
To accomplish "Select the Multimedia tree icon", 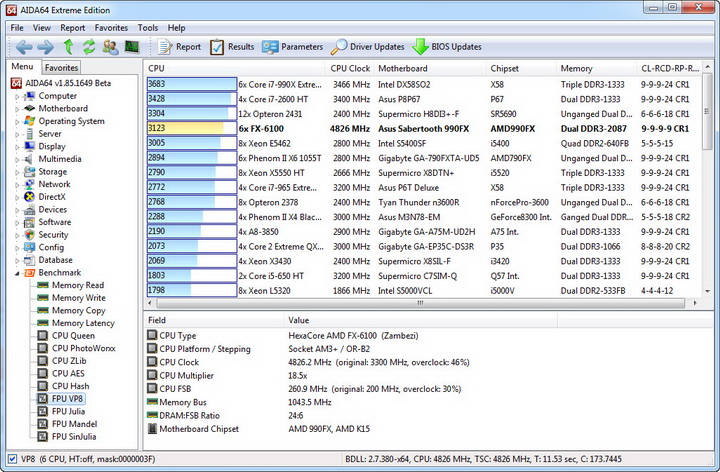I will coord(29,159).
